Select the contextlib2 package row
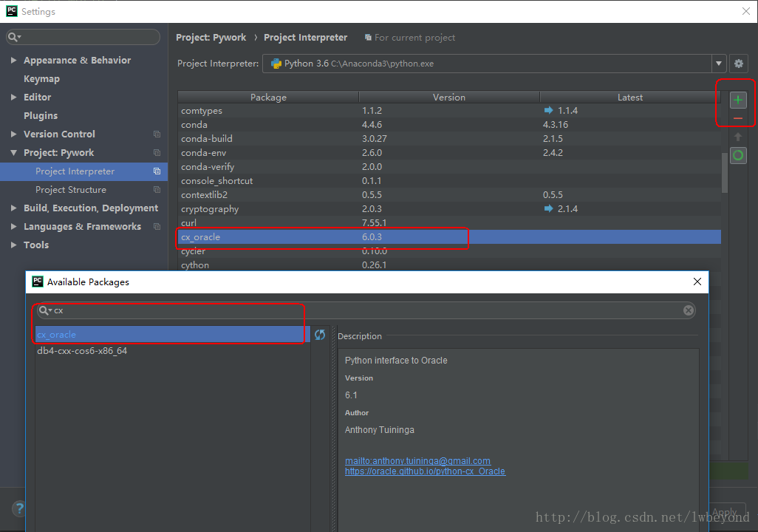 [x=449, y=195]
